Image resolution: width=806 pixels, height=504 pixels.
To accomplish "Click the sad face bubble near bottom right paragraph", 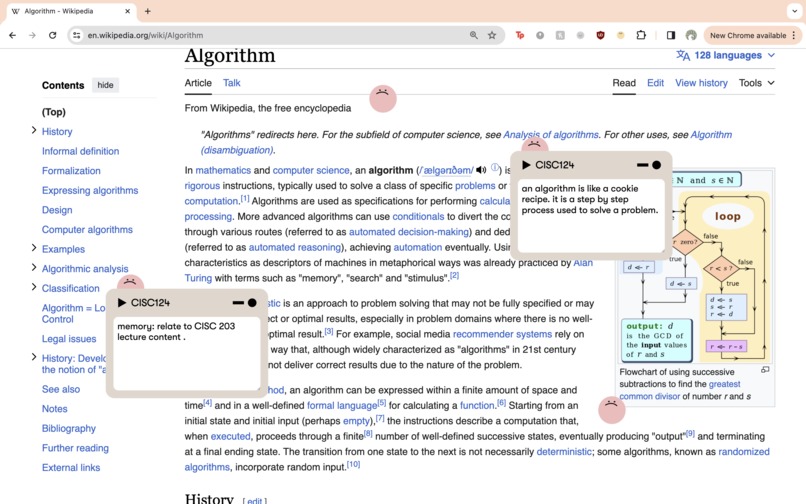I will [x=612, y=409].
